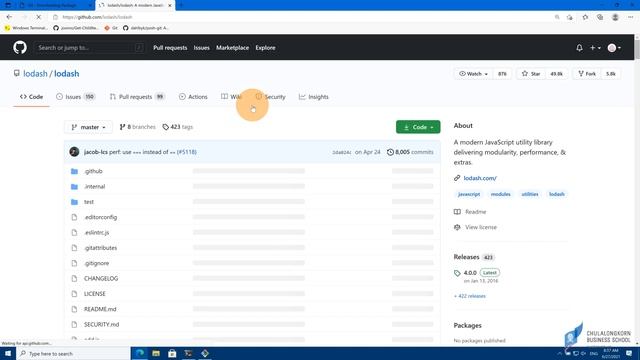Open Explore in top navigation
The image size is (640, 360).
click(265, 48)
